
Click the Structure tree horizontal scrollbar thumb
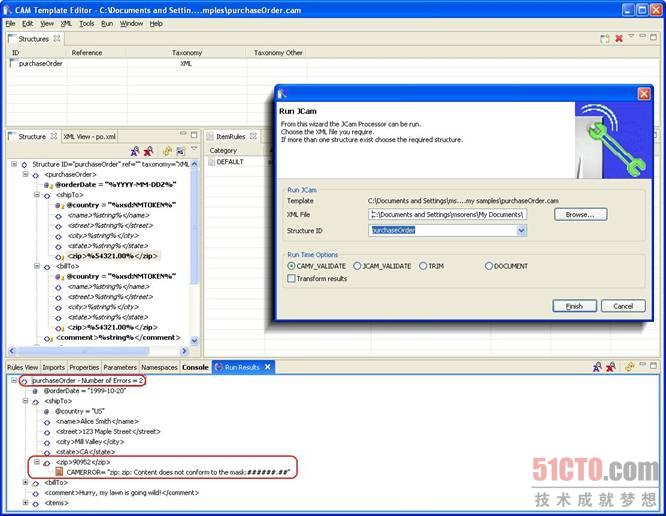coord(84,351)
